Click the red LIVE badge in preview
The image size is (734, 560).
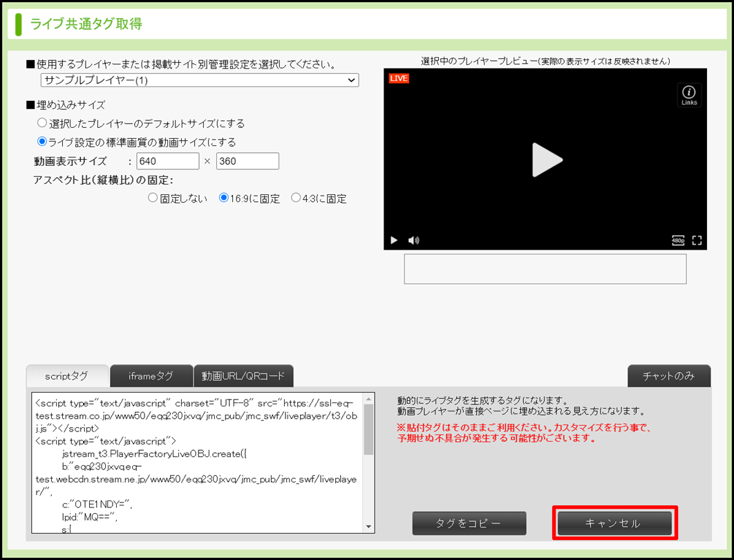[399, 79]
